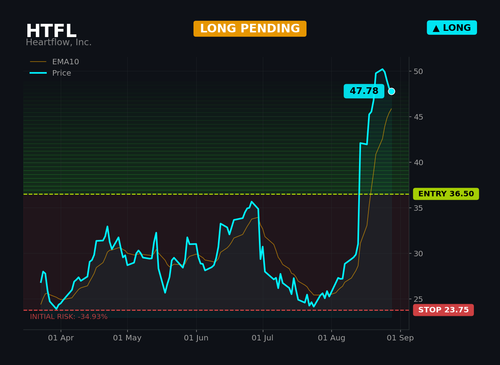Click the STOP 23.75 label
This screenshot has width=500, height=365.
(x=443, y=310)
